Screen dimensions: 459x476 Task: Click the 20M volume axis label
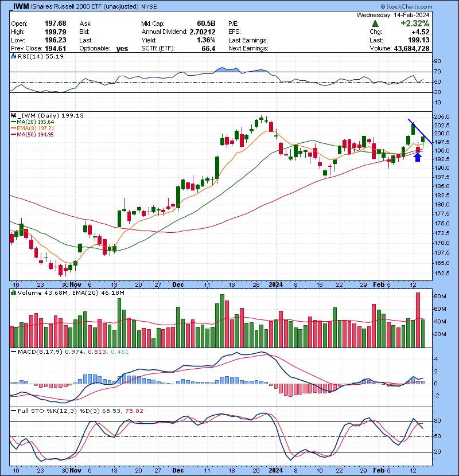(x=440, y=334)
